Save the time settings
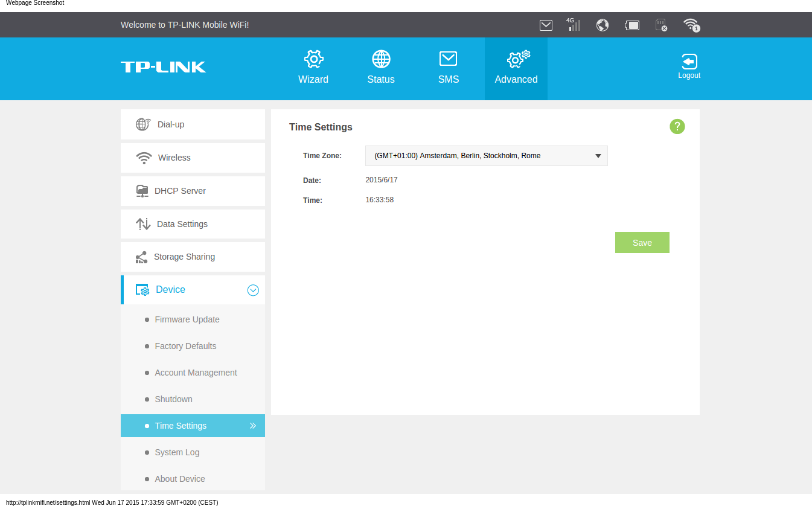 642,243
